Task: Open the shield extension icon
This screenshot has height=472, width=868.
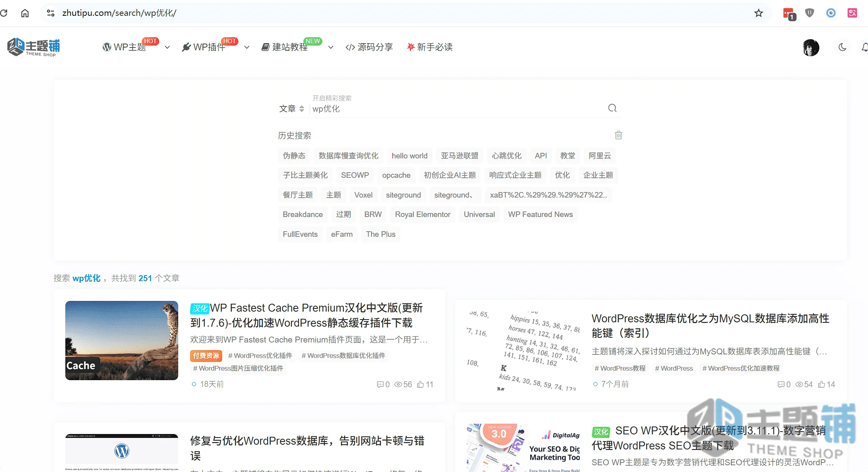Action: tap(809, 13)
